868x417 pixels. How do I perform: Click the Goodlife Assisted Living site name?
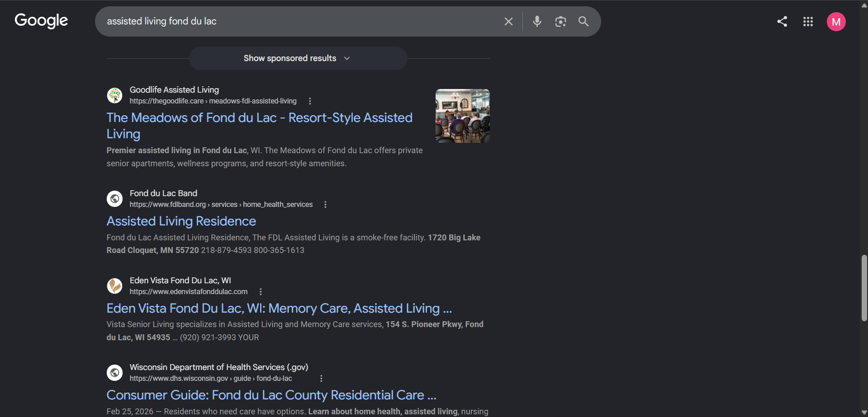pyautogui.click(x=174, y=90)
